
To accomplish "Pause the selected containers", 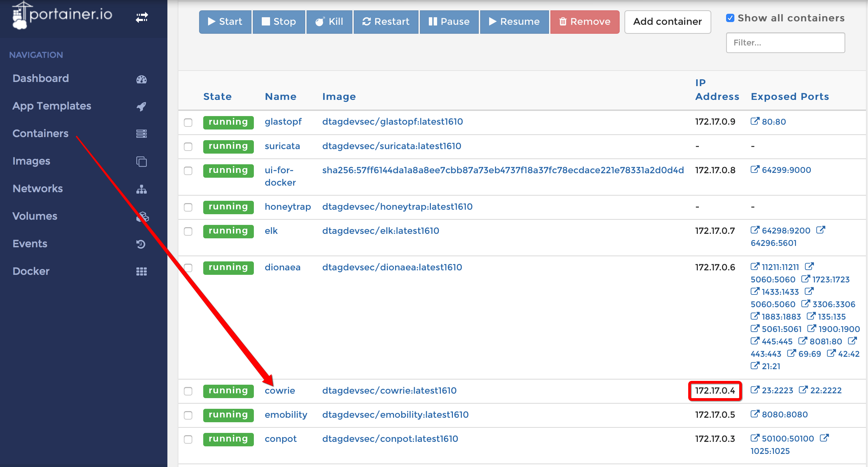I will click(449, 22).
